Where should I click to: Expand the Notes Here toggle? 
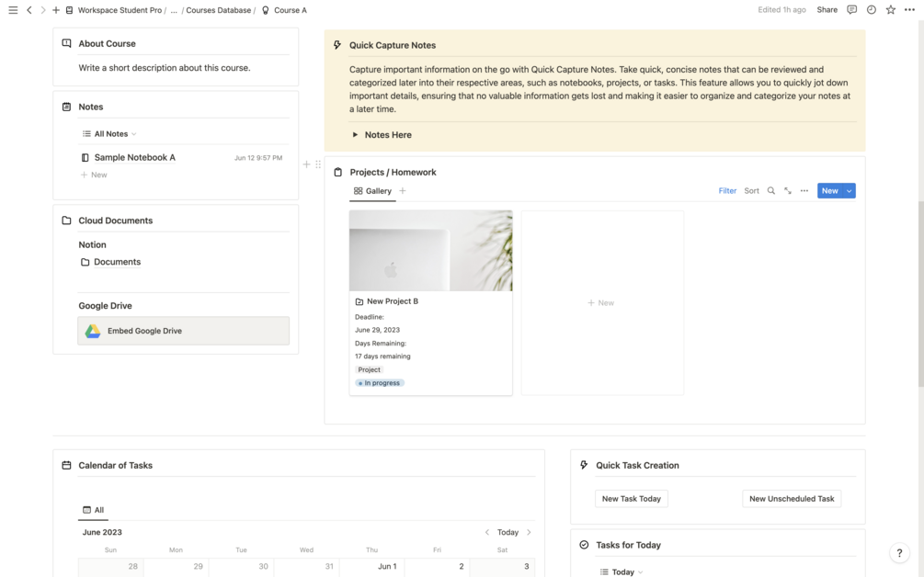[355, 135]
